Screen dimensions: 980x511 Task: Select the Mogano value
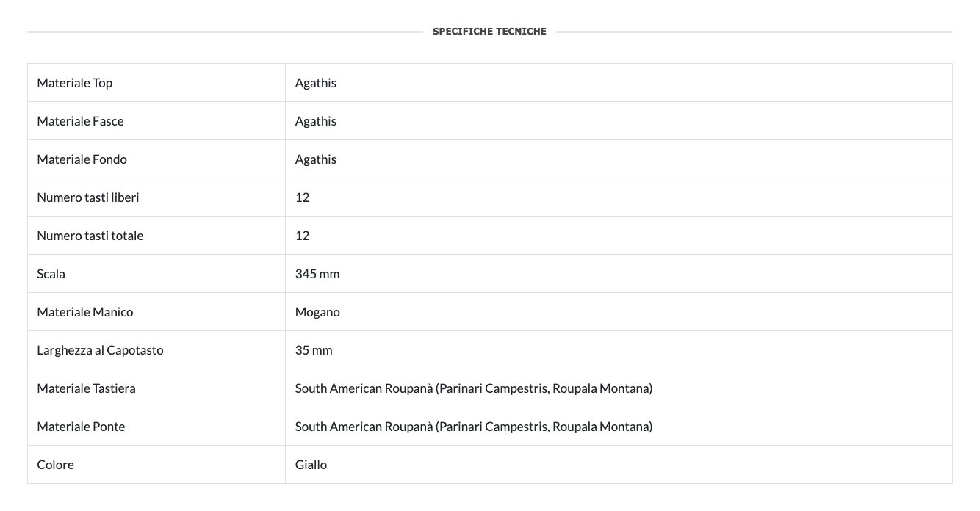coord(317,312)
